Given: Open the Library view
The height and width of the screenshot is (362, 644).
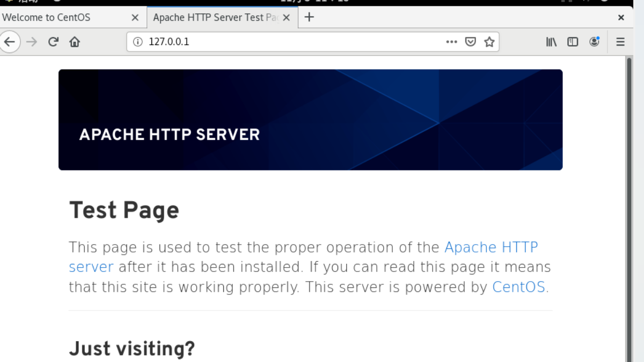Looking at the screenshot, I should click(551, 42).
